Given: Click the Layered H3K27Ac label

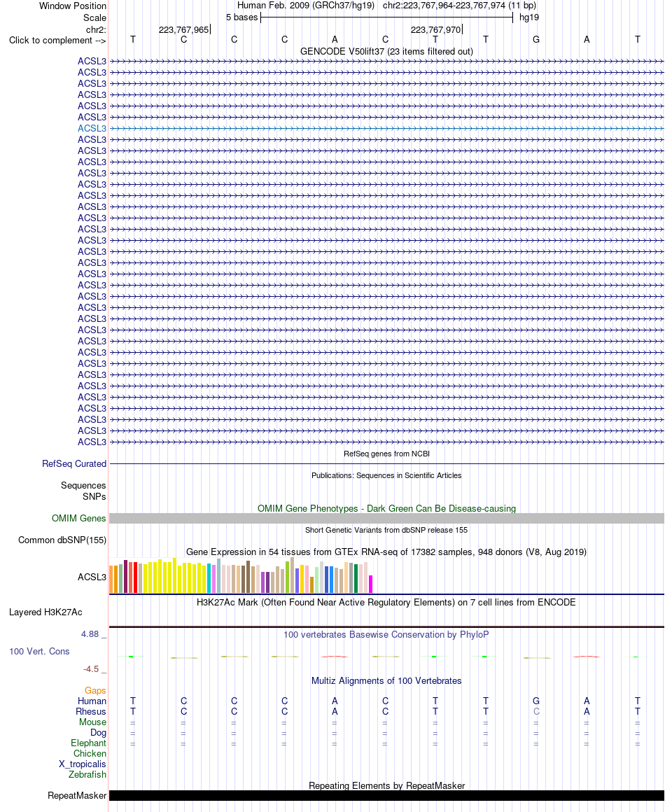Looking at the screenshot, I should (x=45, y=612).
